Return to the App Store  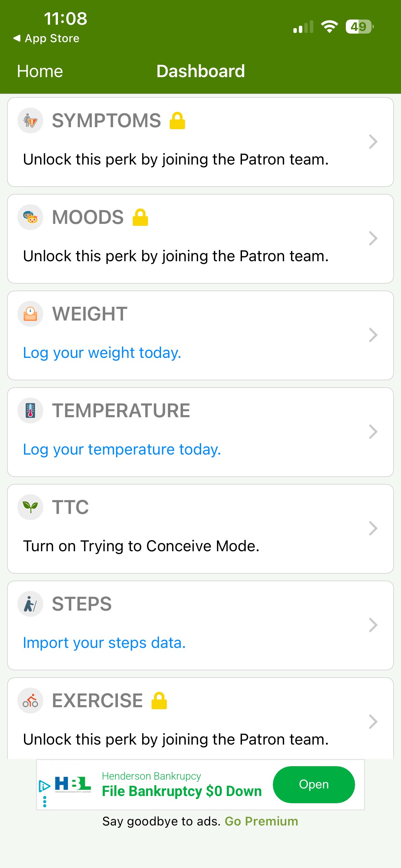(46, 38)
